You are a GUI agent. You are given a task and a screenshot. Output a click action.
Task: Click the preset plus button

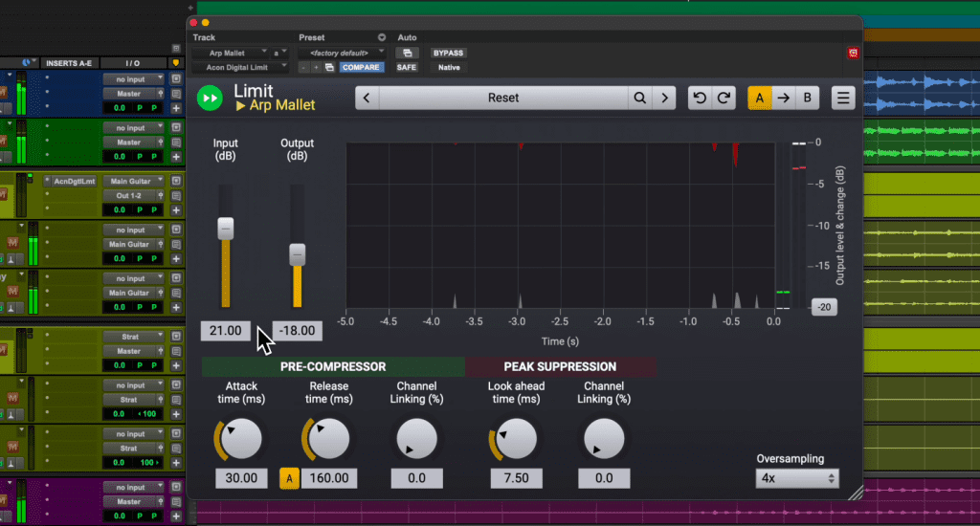(316, 68)
